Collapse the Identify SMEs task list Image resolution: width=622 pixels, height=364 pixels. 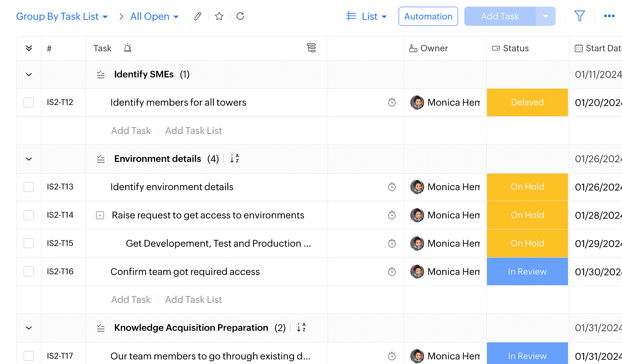click(x=29, y=75)
